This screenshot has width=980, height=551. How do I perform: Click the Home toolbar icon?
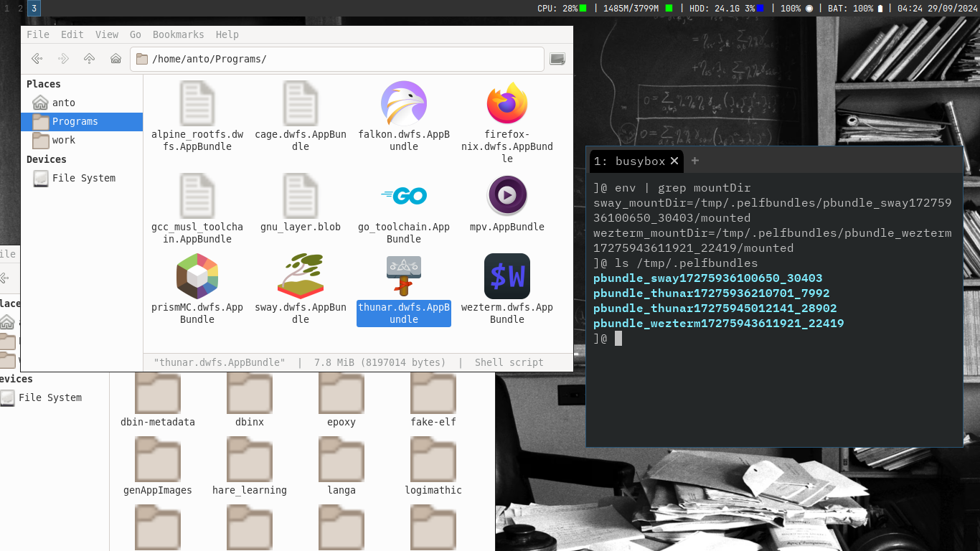tap(116, 59)
